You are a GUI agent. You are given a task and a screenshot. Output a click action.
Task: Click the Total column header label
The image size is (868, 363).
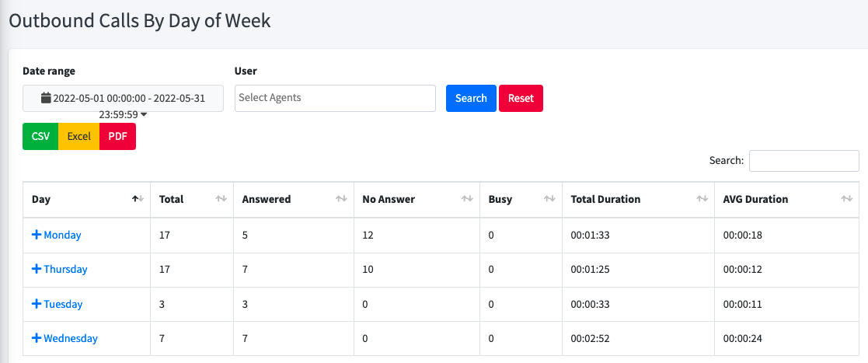pos(171,199)
